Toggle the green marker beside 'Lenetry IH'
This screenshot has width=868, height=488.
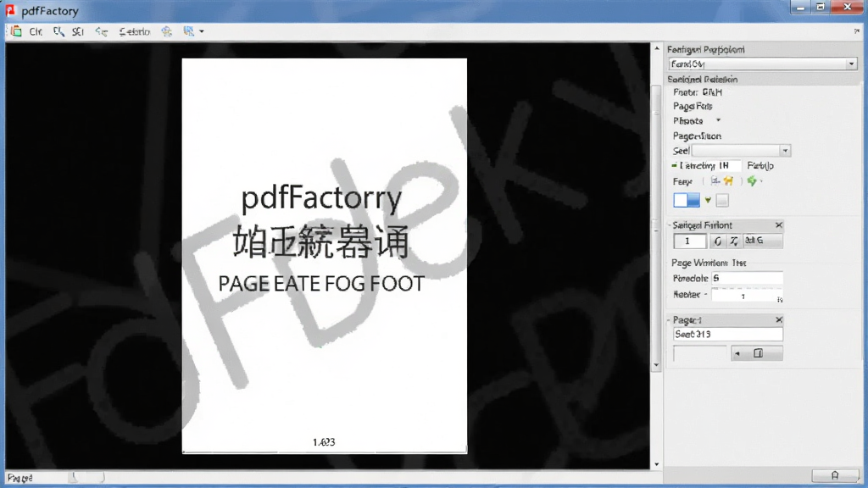pos(674,165)
